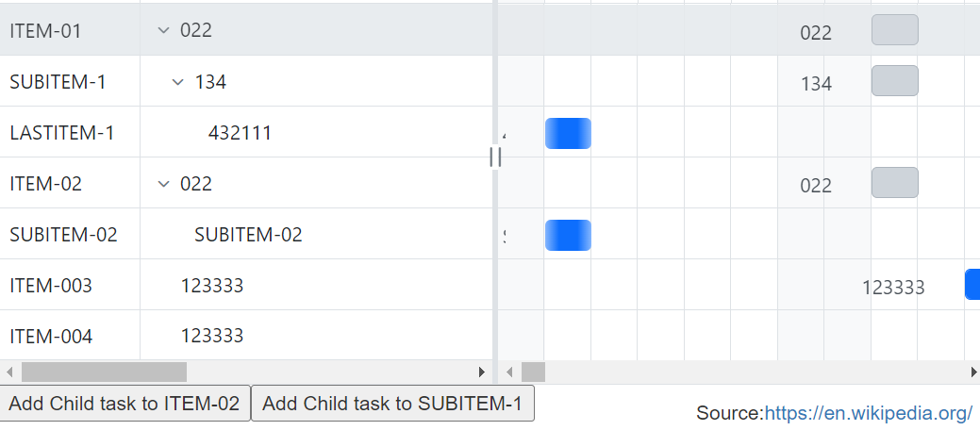
Task: Collapse the ITEM-01 row chevron
Action: pyautogui.click(x=163, y=30)
